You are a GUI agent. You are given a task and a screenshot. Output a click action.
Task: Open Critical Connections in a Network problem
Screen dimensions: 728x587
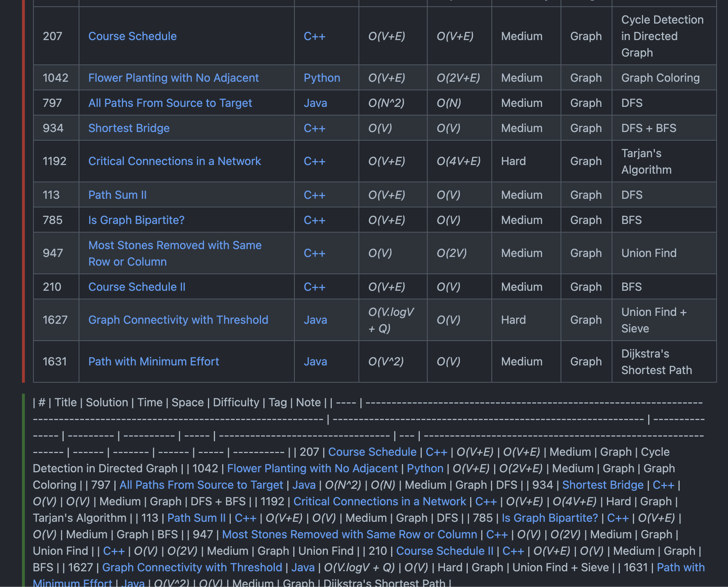pyautogui.click(x=175, y=161)
